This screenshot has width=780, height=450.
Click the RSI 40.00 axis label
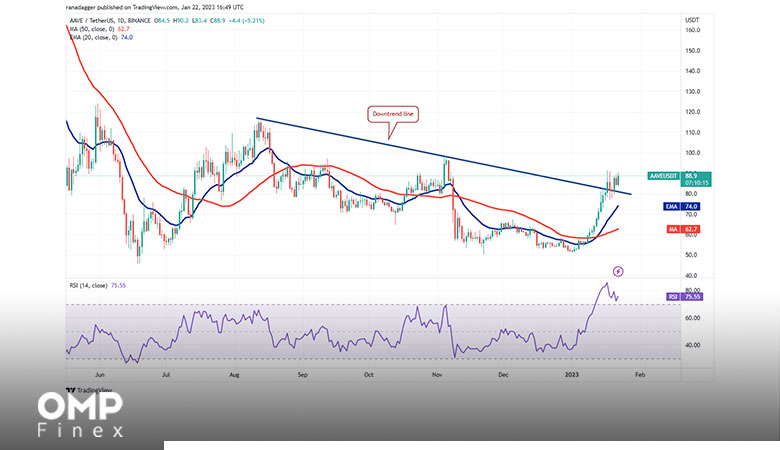[692, 345]
